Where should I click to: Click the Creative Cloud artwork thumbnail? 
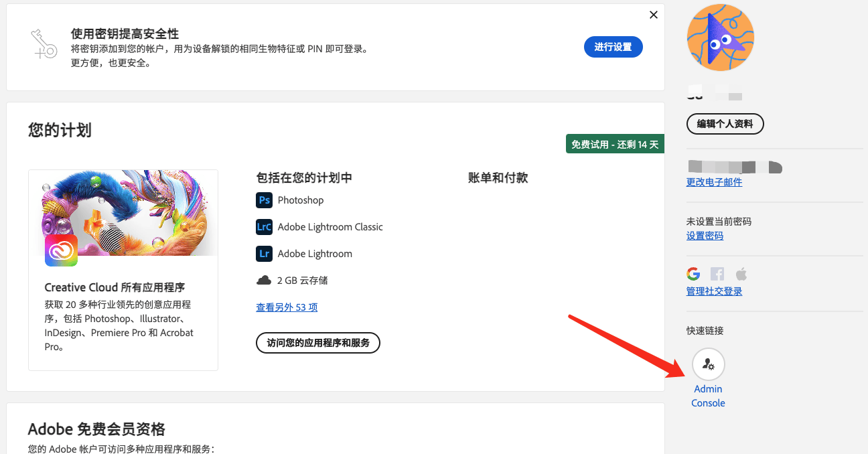point(123,213)
